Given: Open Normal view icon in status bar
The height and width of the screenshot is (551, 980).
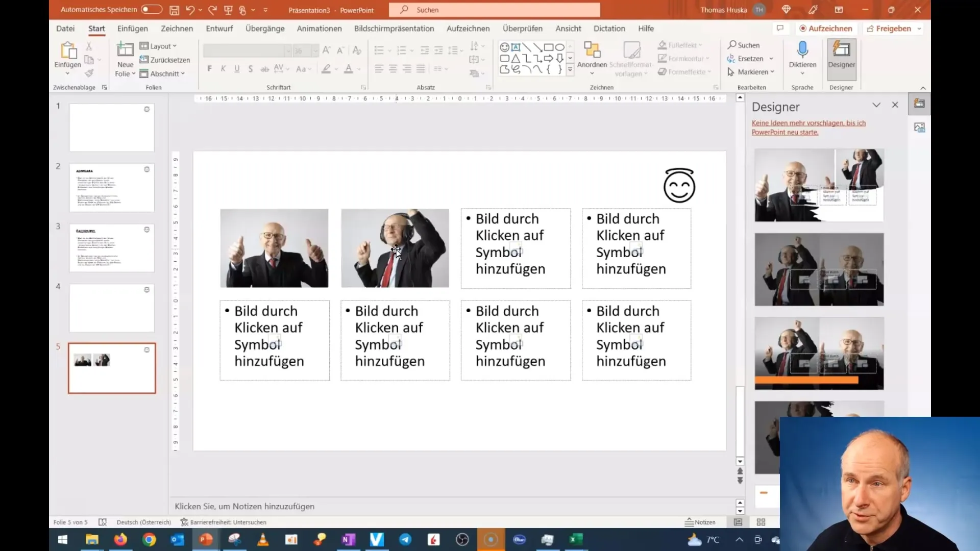Looking at the screenshot, I should pos(738,522).
